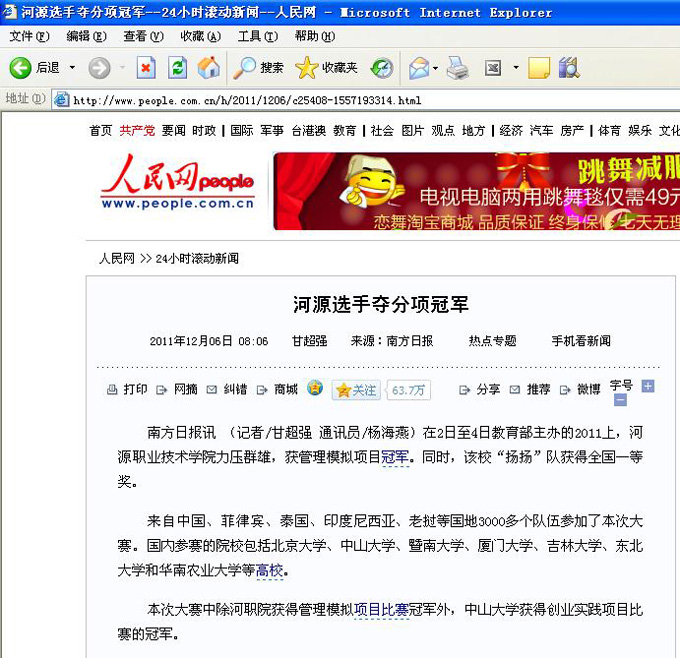Click the Back arrow icon

click(x=20, y=68)
